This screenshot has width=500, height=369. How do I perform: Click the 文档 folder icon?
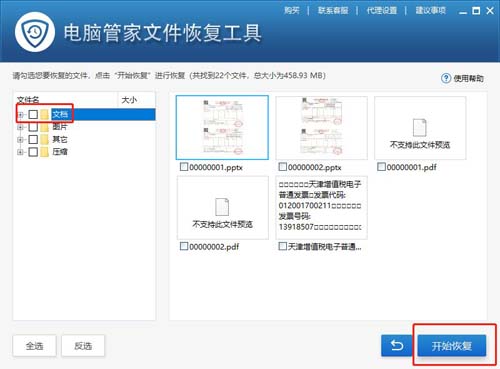(45, 115)
